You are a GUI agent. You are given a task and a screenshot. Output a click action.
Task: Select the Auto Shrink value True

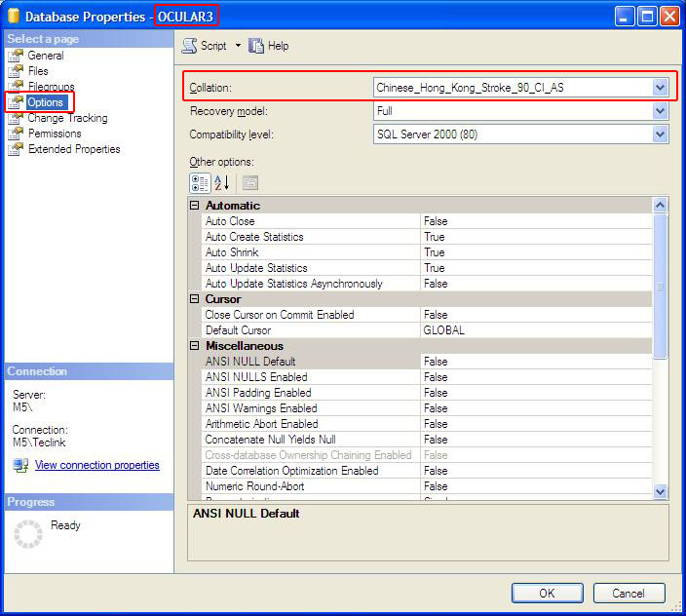pyautogui.click(x=434, y=252)
